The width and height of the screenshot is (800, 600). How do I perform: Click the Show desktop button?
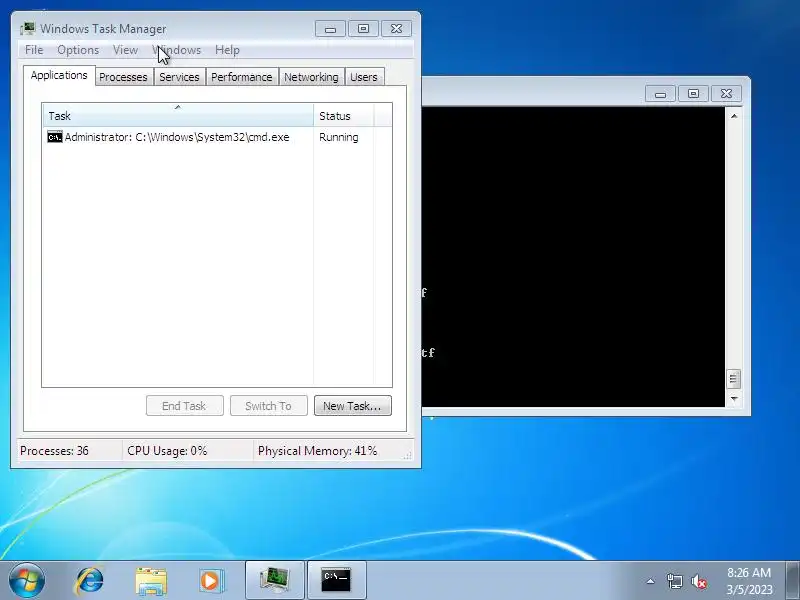coord(793,580)
